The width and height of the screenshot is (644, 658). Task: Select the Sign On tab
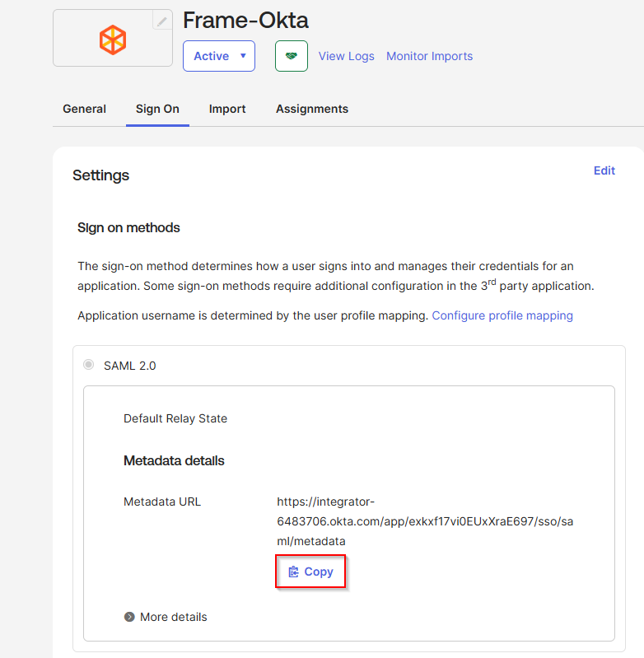(x=157, y=109)
